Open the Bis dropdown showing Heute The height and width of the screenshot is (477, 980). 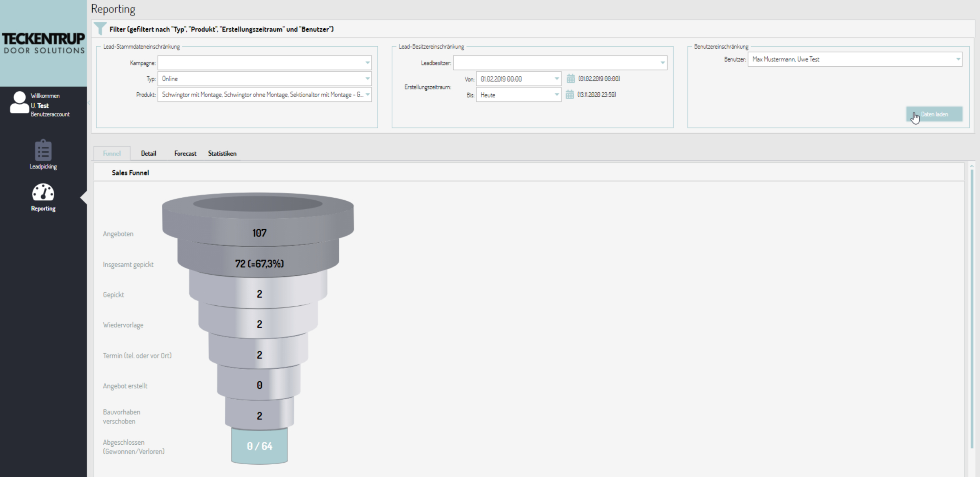pyautogui.click(x=556, y=95)
